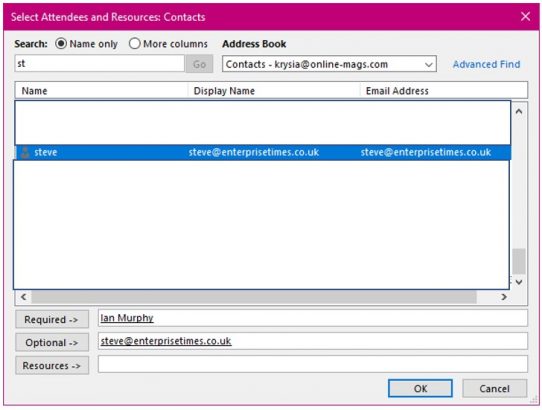This screenshot has height=410, width=542.
Task: Add selected contact as Optional attendee
Action: coord(52,342)
